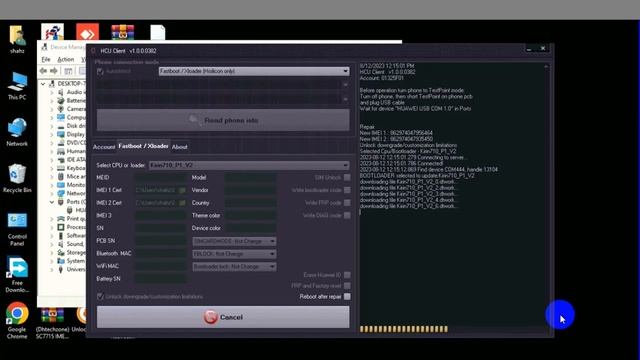
Task: Select the Audio device category icon
Action: [61, 92]
